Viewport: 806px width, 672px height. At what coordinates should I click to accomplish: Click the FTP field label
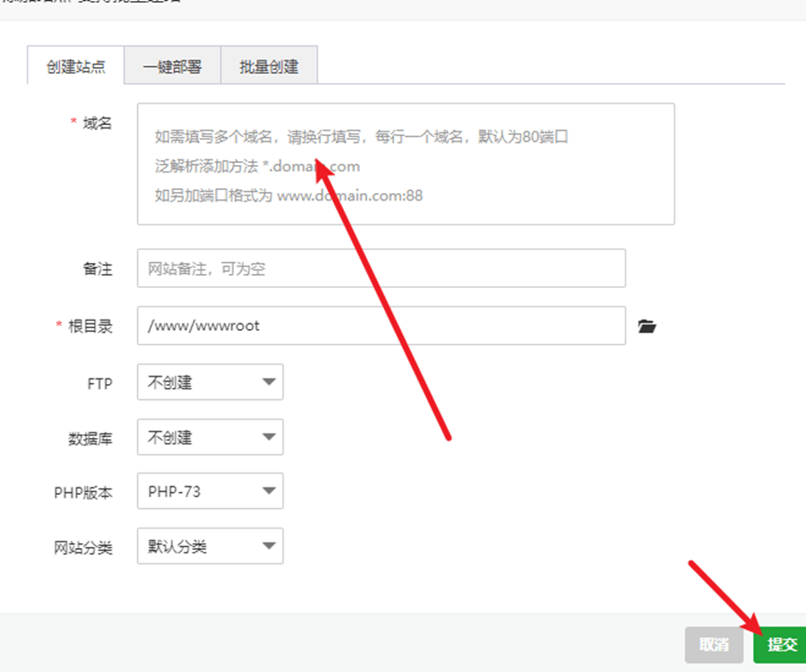pyautogui.click(x=99, y=383)
